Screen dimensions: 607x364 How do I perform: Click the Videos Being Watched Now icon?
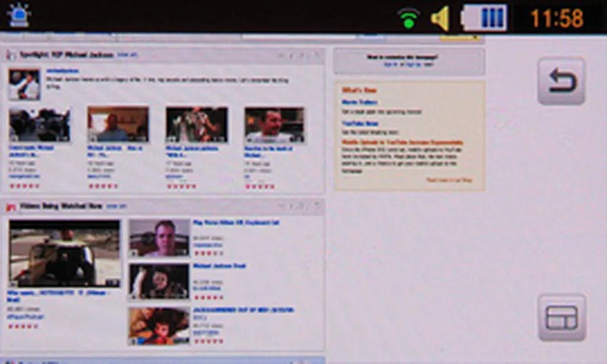coord(10,207)
